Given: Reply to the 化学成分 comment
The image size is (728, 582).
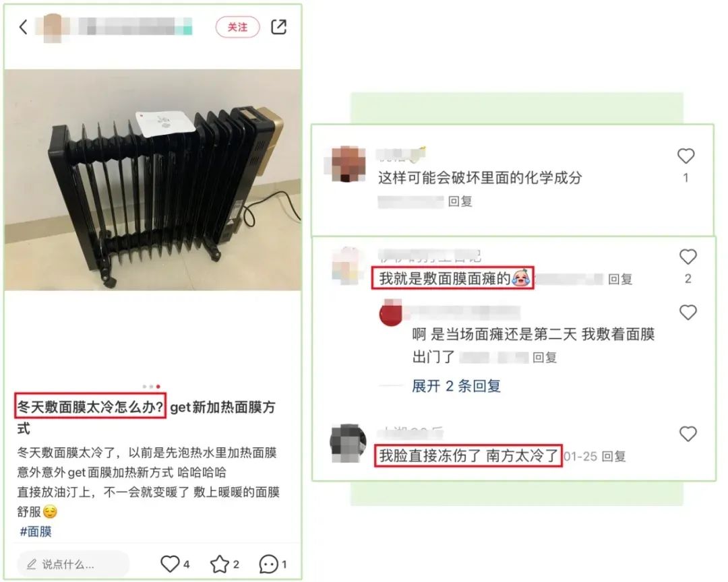Looking at the screenshot, I should pyautogui.click(x=460, y=201).
